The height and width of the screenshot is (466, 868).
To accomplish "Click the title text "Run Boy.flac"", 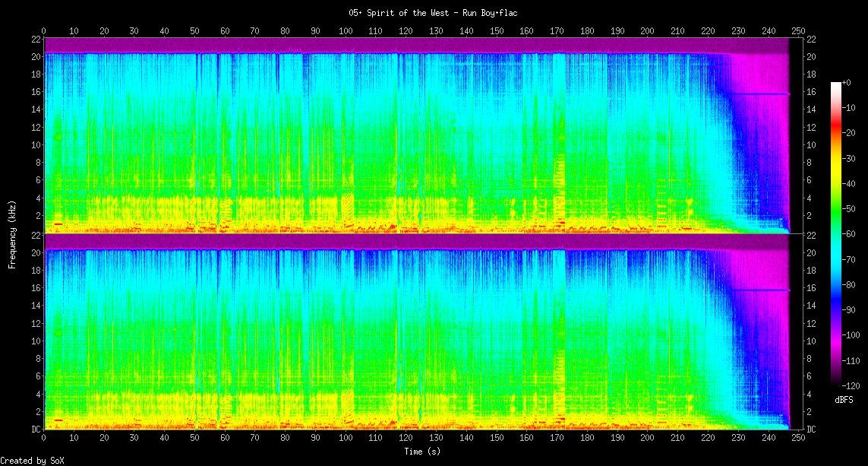I will pos(490,13).
